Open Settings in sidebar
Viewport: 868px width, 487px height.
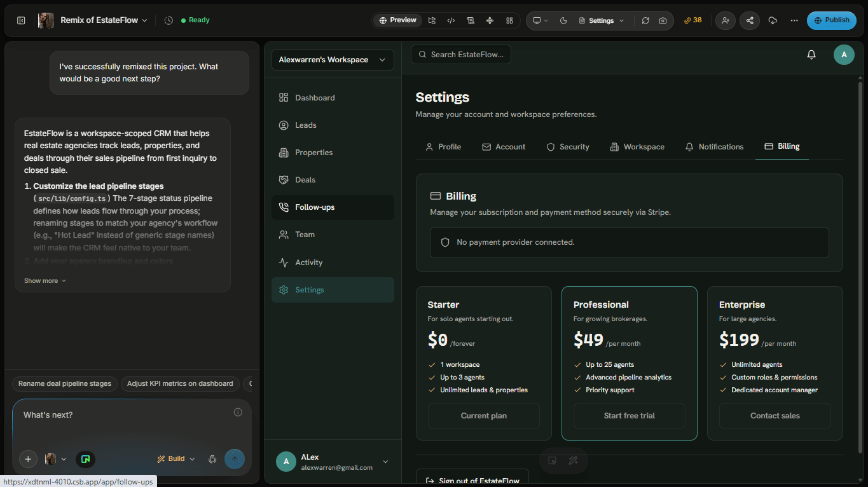pos(333,290)
